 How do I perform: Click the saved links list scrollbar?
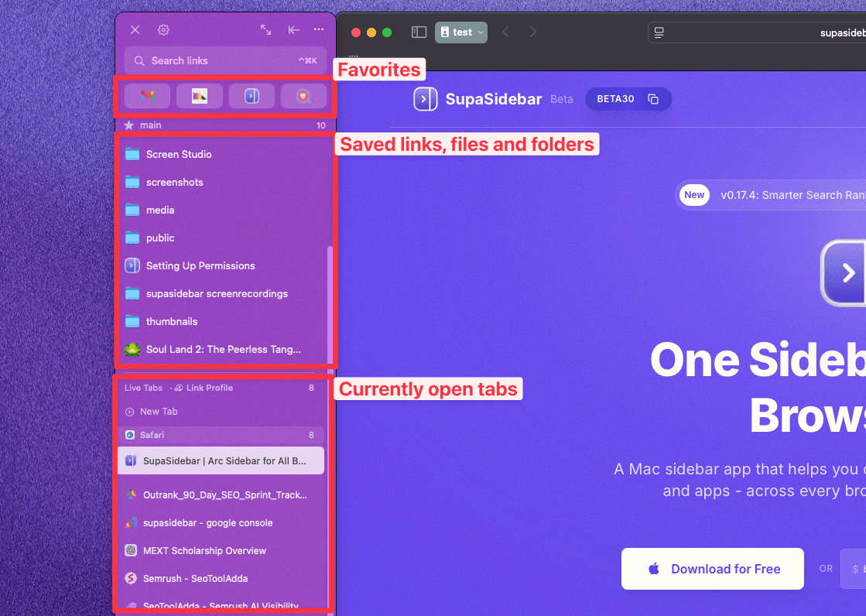[x=330, y=304]
